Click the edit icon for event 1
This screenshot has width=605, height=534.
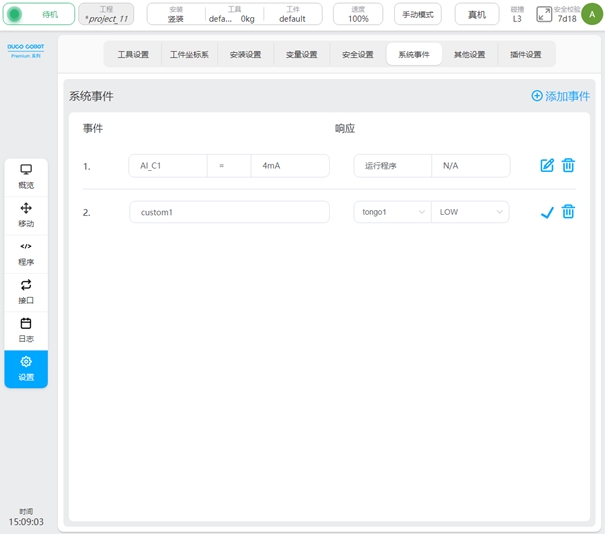click(547, 166)
